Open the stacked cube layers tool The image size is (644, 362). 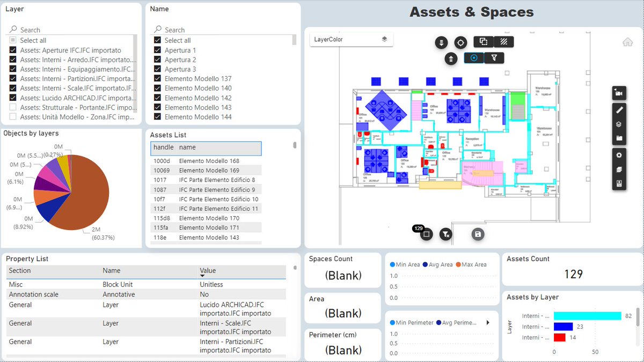click(619, 124)
